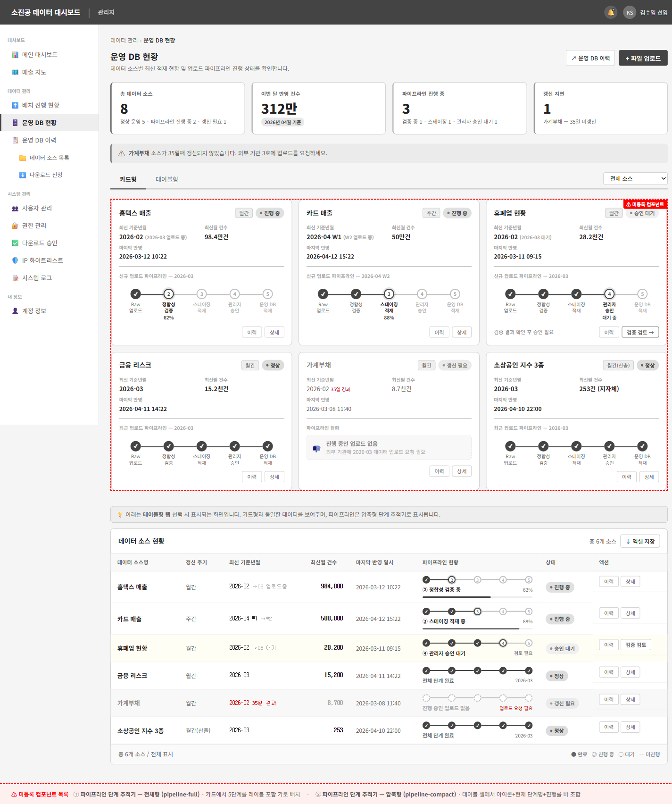Viewport: 672px width, 804px height.
Task: Click 엑셀 저장 export button
Action: [640, 541]
